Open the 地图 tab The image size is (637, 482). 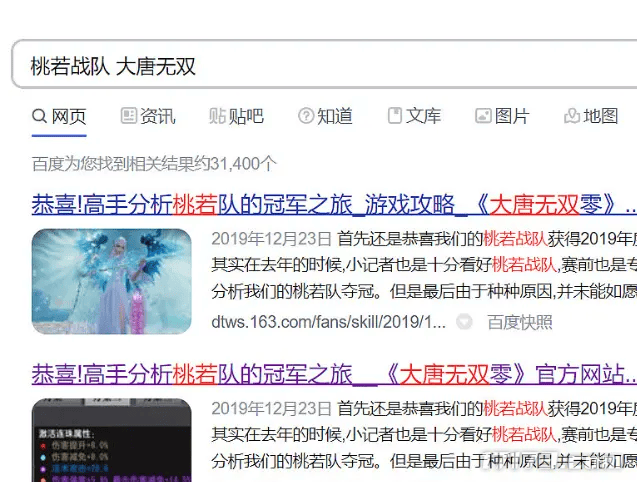pos(591,116)
